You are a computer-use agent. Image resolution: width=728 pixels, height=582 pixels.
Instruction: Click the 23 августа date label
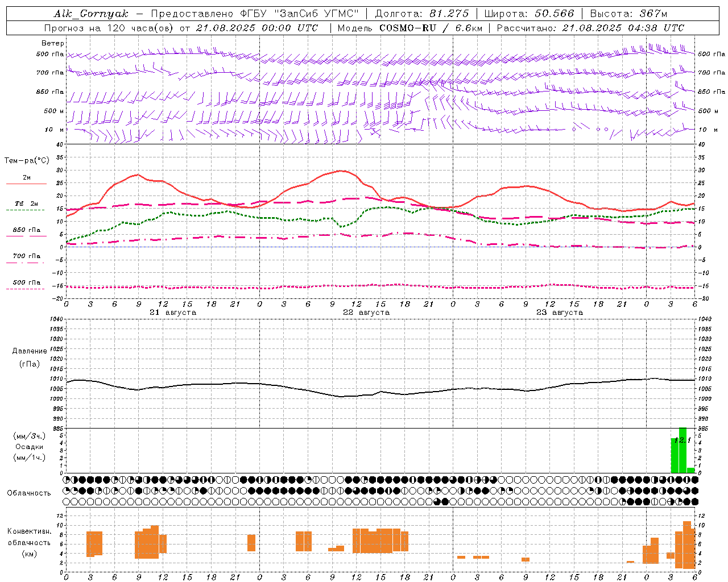click(560, 313)
